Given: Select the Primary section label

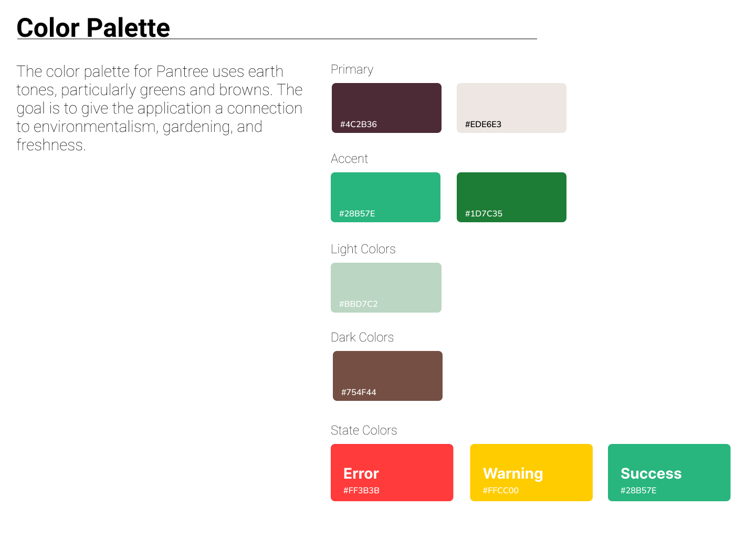Looking at the screenshot, I should pos(352,69).
